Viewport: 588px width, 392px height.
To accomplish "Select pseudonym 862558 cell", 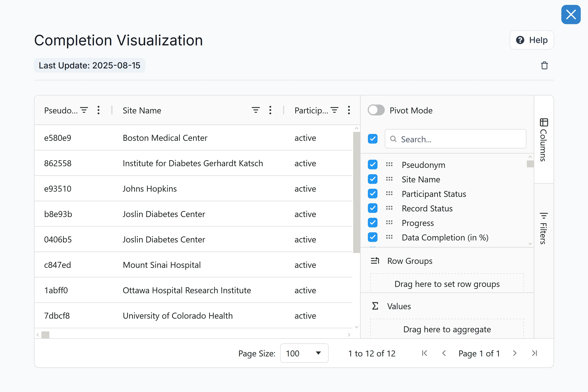I will [x=58, y=163].
